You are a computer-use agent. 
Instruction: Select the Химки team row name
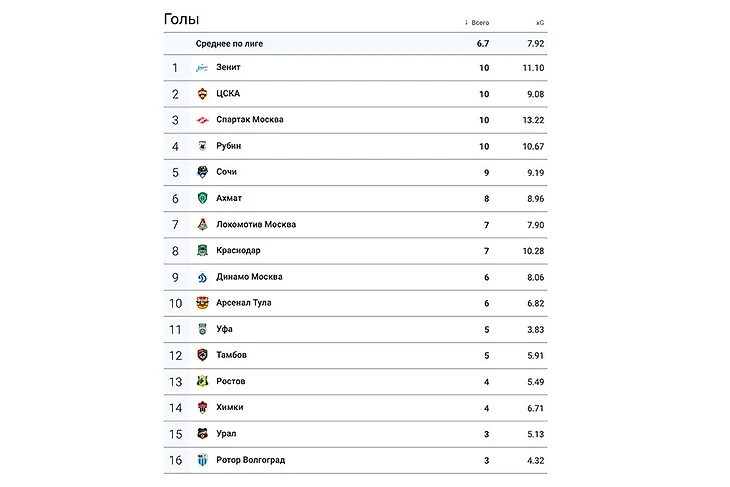pos(229,407)
